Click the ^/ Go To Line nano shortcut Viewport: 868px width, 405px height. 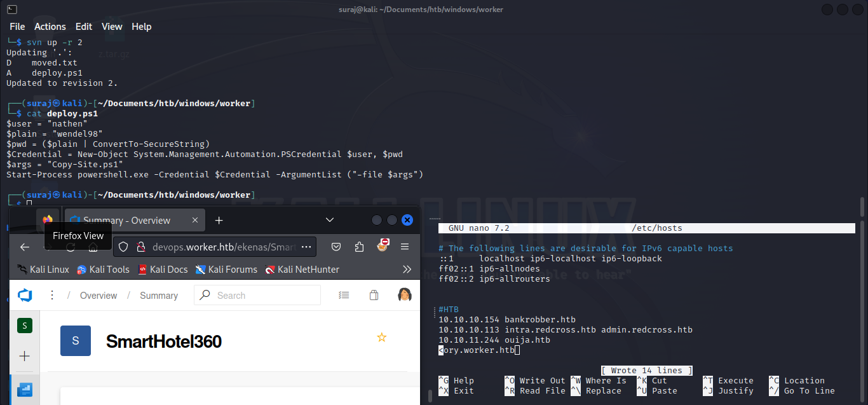tap(802, 391)
